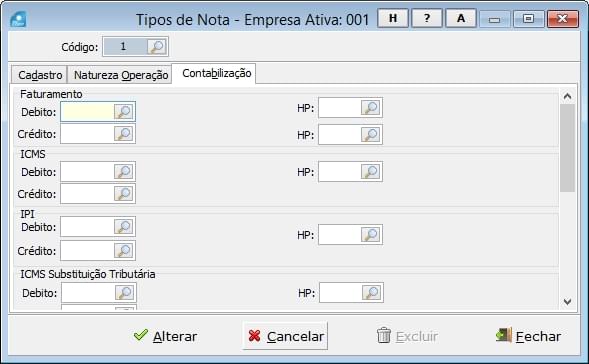Search Faturamento Crédito account lookup

[124, 134]
